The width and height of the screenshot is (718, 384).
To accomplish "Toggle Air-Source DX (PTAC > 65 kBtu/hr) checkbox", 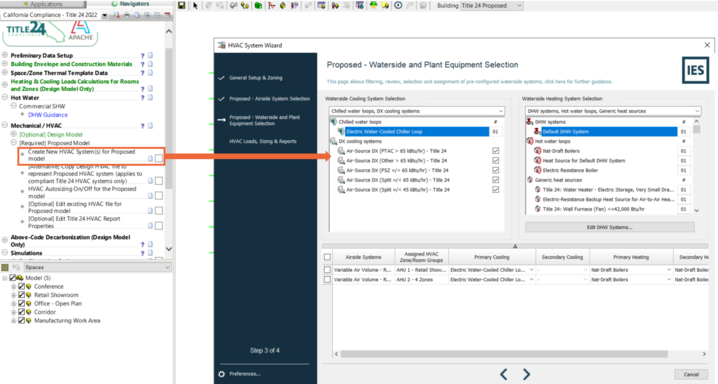I will 495,151.
